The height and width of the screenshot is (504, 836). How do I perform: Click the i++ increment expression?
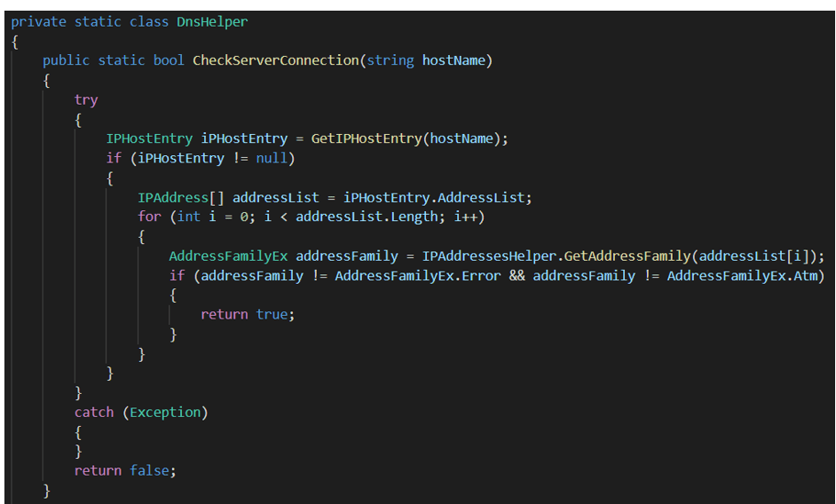466,217
